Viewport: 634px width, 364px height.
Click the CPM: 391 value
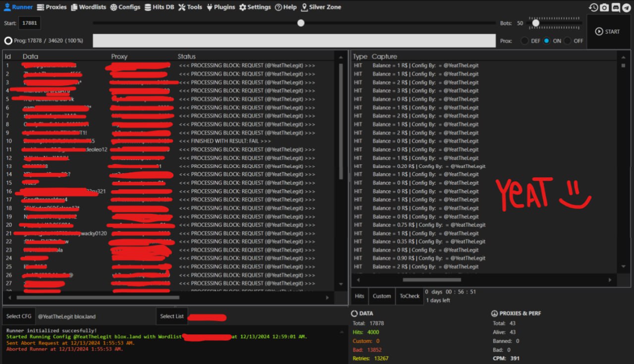(506, 359)
